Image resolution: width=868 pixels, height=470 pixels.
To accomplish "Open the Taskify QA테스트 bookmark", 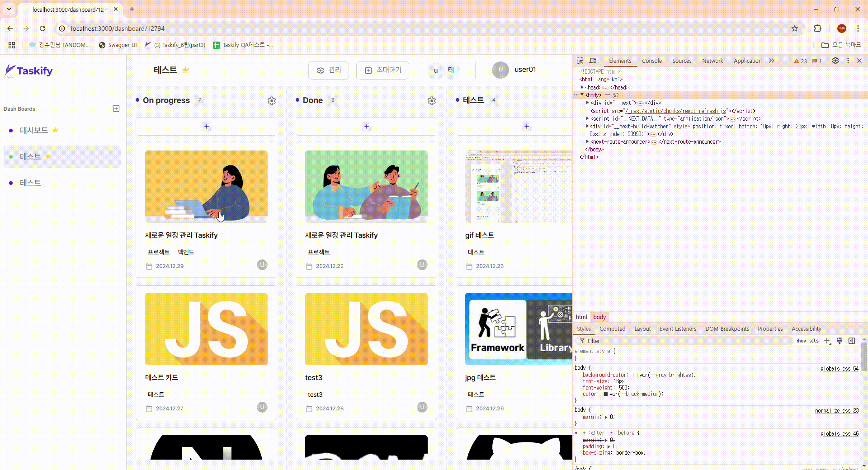I will coord(243,45).
